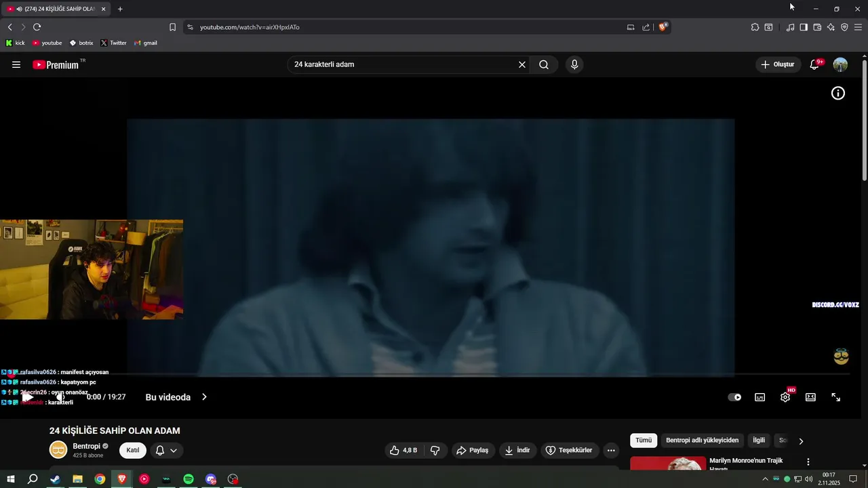The image size is (868, 488).
Task: Click the Katıl join button
Action: [x=133, y=450]
